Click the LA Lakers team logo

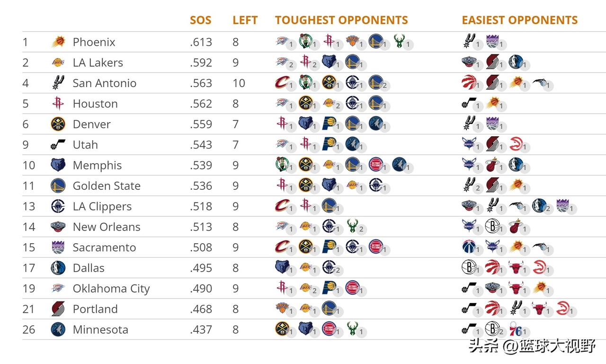[x=58, y=62]
